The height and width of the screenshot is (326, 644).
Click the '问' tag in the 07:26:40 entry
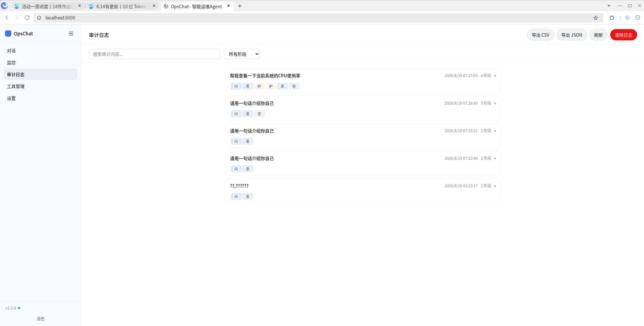(x=236, y=114)
